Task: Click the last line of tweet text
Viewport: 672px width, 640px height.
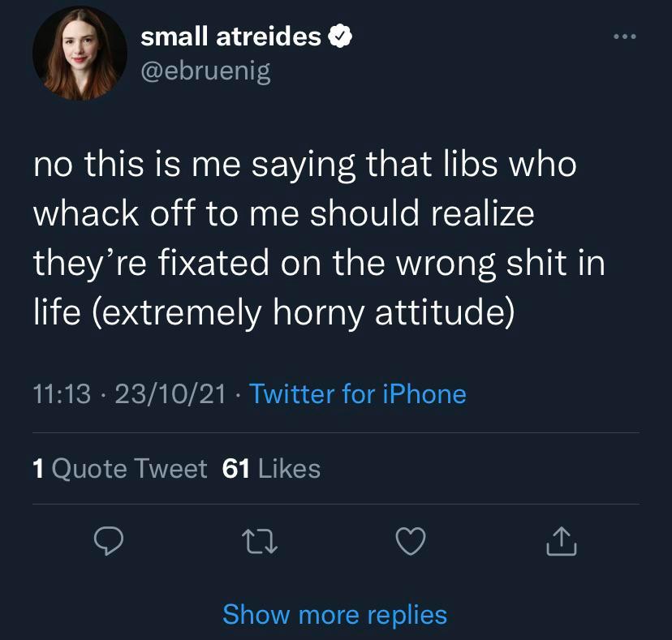Action: [273, 312]
